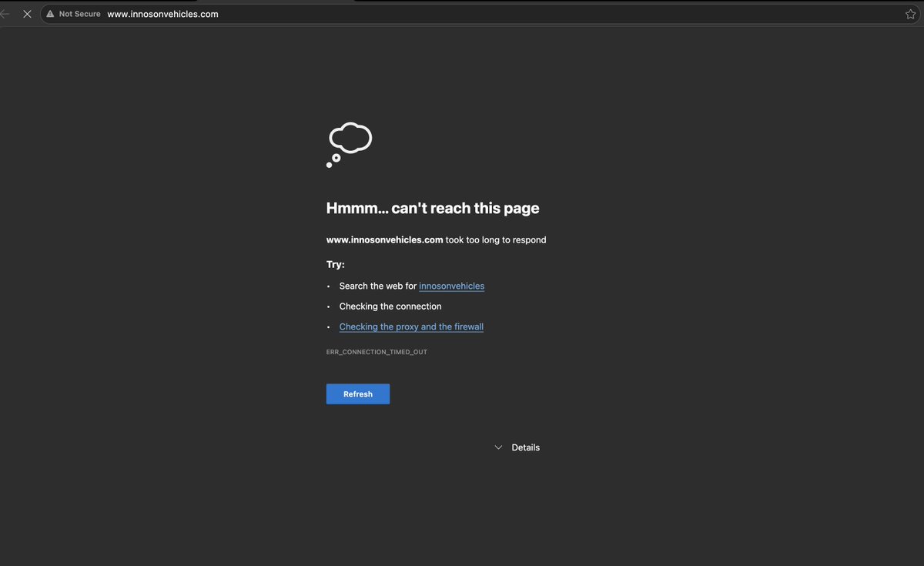Click the thought cloud error illustration
The height and width of the screenshot is (566, 924).
click(350, 145)
